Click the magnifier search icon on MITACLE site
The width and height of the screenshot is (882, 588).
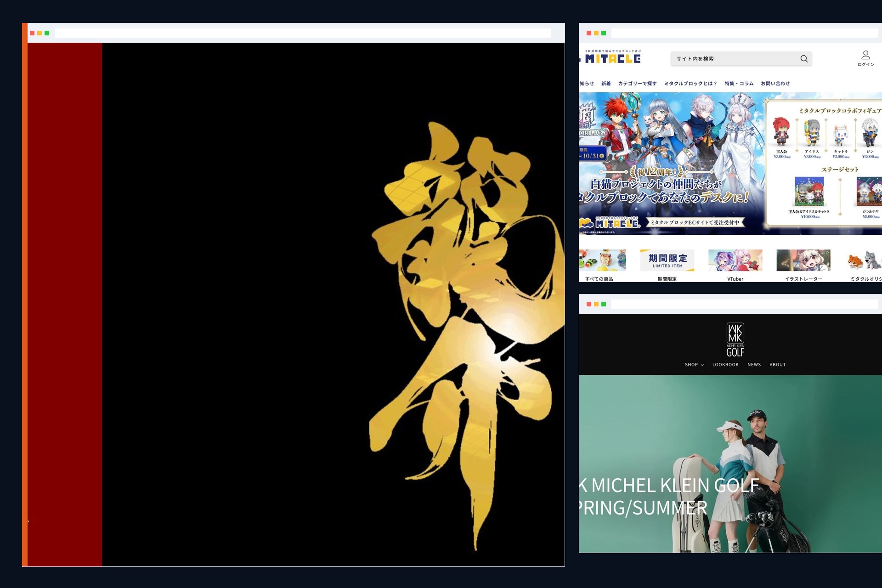[804, 59]
